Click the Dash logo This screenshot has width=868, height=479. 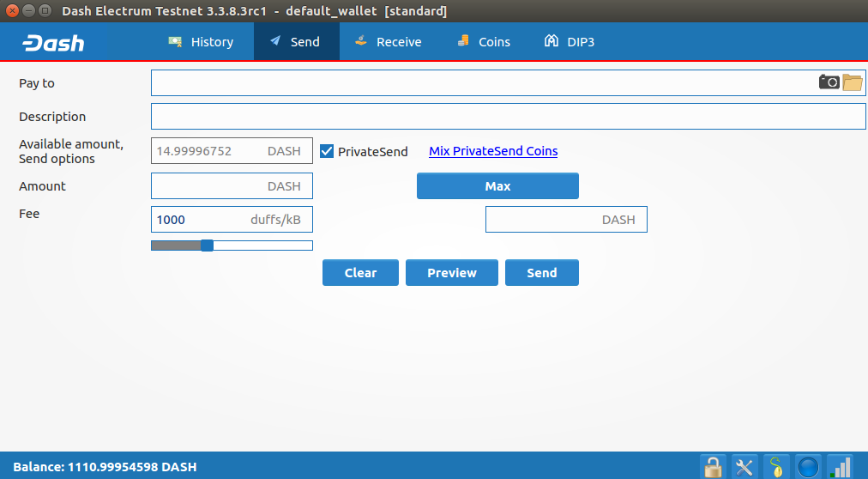(x=54, y=43)
